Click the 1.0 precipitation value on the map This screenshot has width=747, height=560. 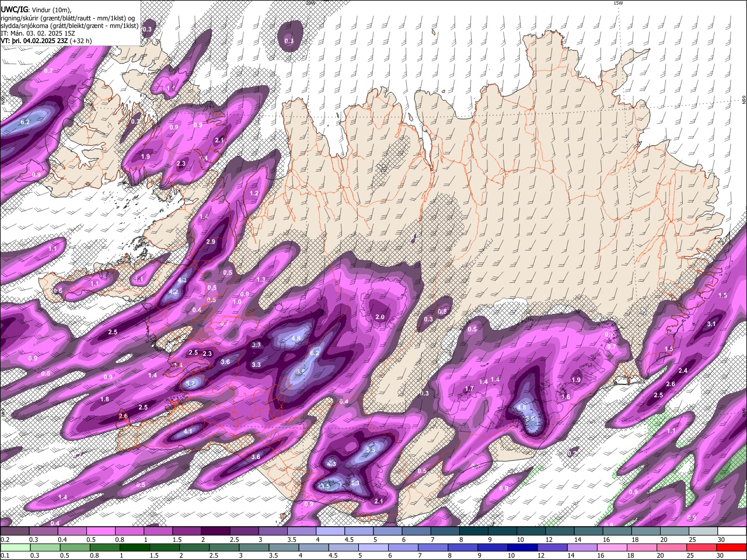[237, 302]
